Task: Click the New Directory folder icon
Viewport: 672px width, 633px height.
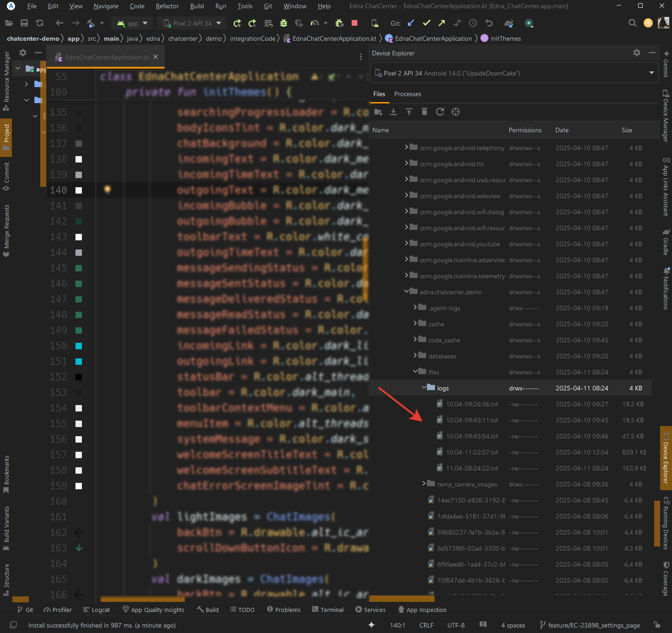Action: (x=378, y=112)
